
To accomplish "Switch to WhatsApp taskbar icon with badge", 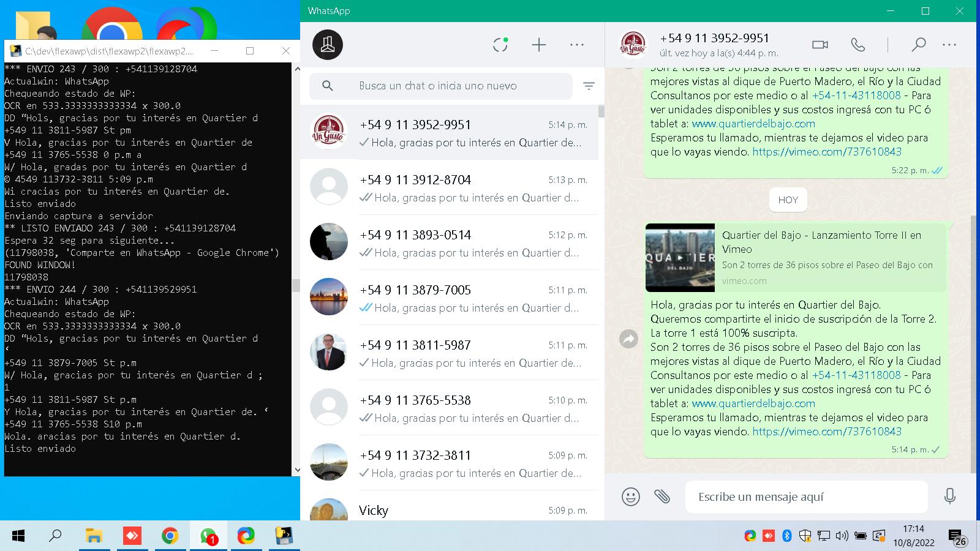I will [208, 536].
